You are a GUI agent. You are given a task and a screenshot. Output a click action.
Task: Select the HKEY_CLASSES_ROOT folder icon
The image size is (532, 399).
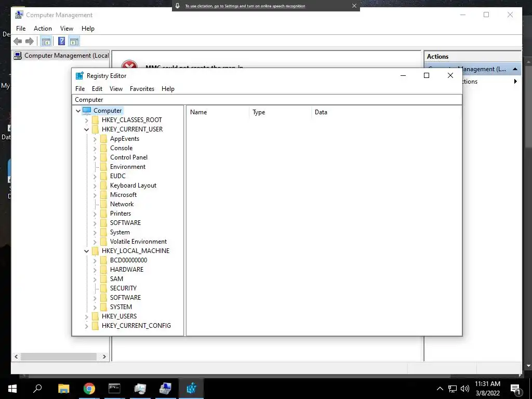tap(96, 120)
